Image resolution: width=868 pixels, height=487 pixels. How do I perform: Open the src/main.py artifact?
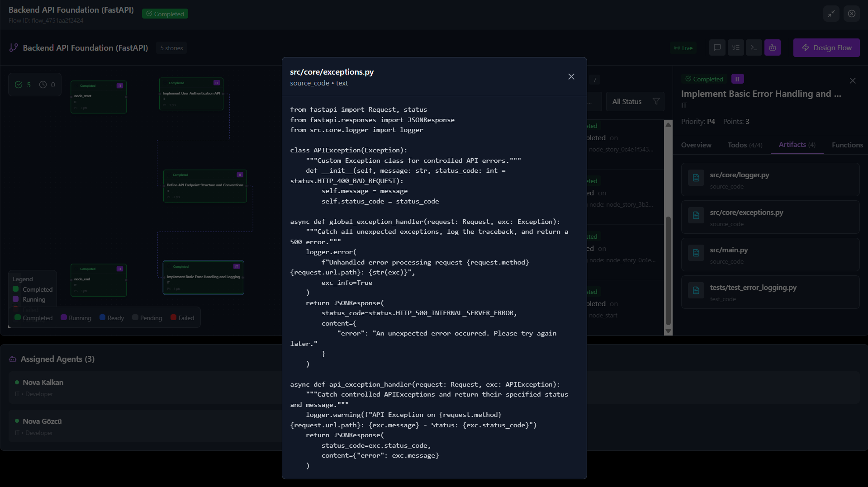coord(770,255)
